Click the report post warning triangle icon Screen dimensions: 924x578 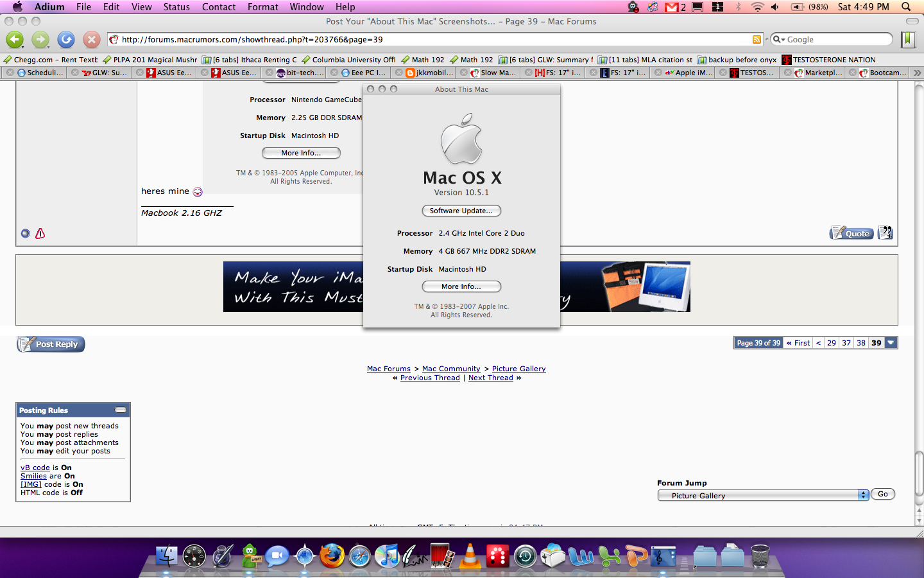pyautogui.click(x=40, y=233)
